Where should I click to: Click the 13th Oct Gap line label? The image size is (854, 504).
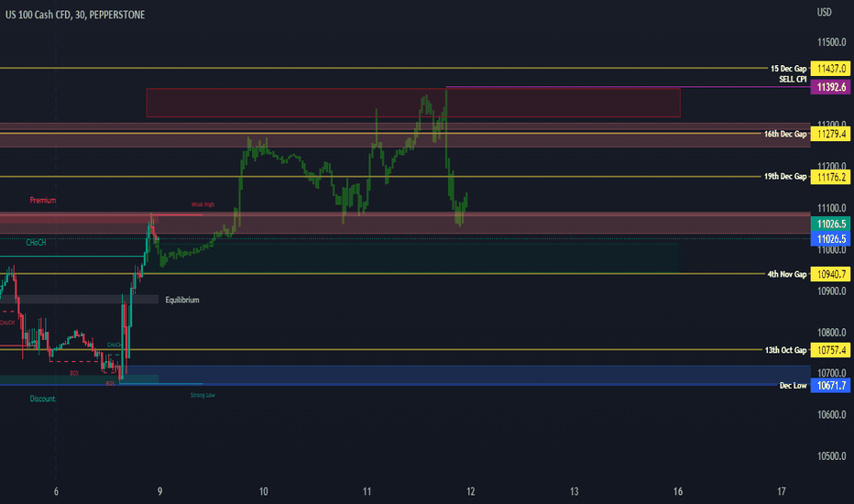(785, 350)
